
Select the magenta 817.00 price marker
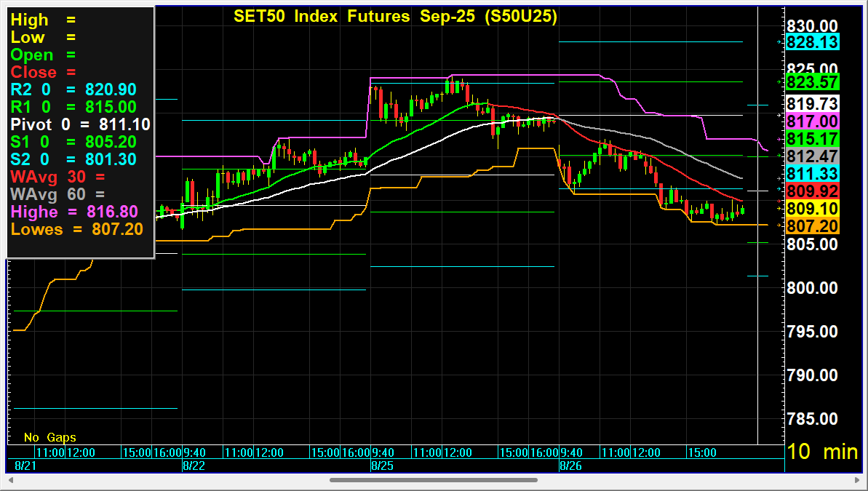(812, 121)
